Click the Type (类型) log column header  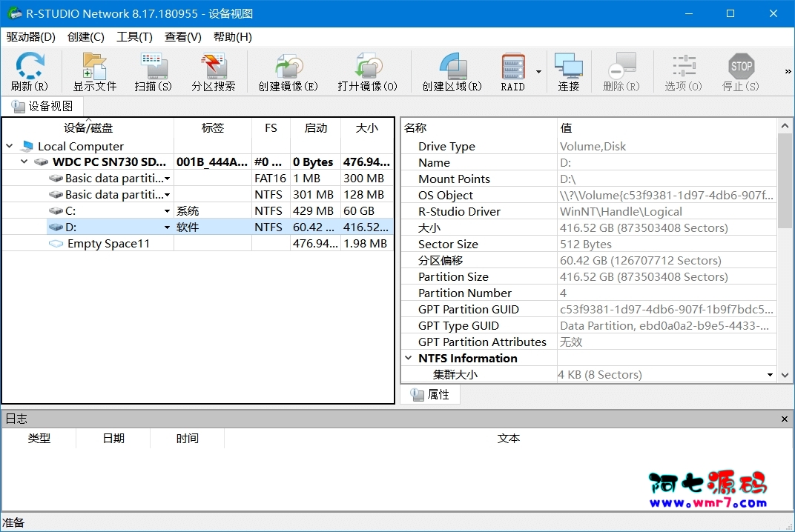39,438
